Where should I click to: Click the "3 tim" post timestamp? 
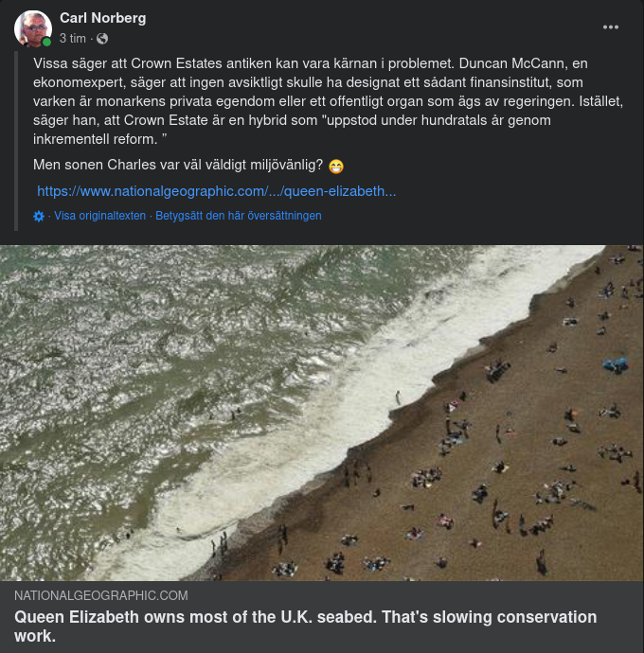(x=72, y=39)
